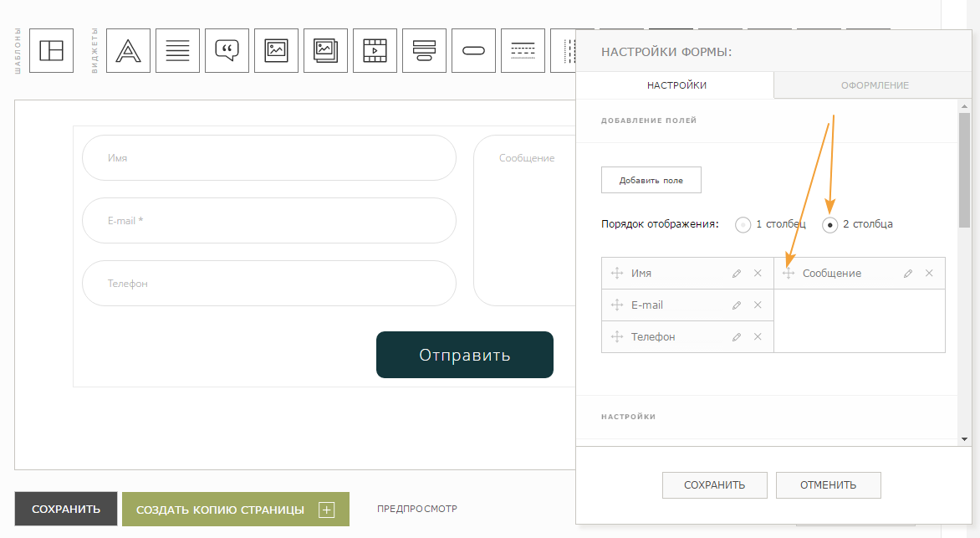Cancel form settings with Отменить
The image size is (980, 538).
pos(828,485)
